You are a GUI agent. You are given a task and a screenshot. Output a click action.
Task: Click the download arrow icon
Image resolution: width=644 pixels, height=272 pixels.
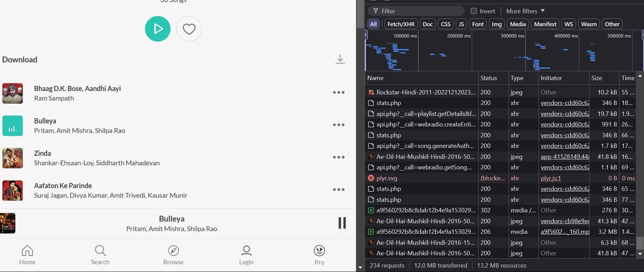[340, 59]
